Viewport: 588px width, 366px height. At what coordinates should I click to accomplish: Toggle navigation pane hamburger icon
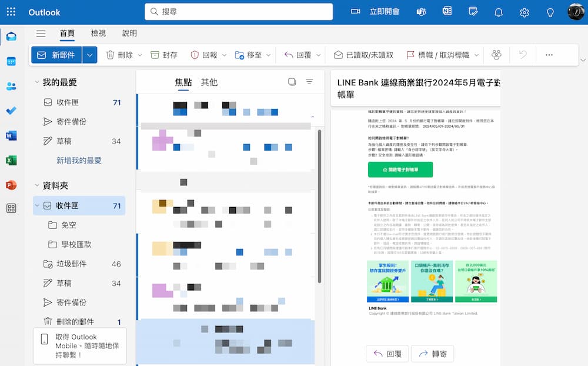(x=41, y=34)
